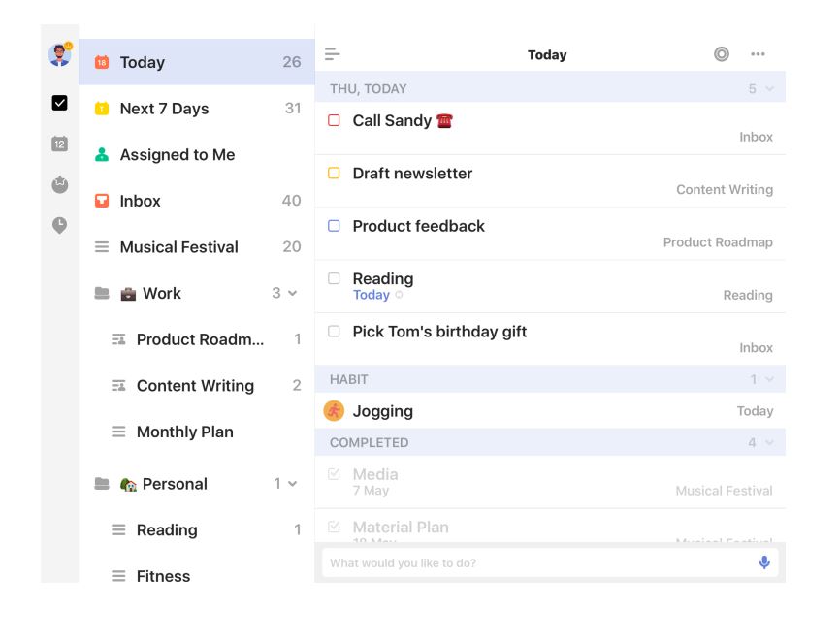Click the Content Writing tag on Draft newsletter
Viewport: 840px width, 640px height.
coord(725,190)
